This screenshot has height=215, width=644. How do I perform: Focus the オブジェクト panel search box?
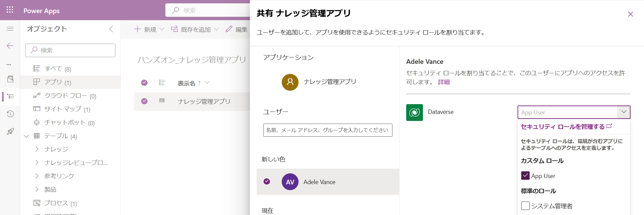(70, 50)
